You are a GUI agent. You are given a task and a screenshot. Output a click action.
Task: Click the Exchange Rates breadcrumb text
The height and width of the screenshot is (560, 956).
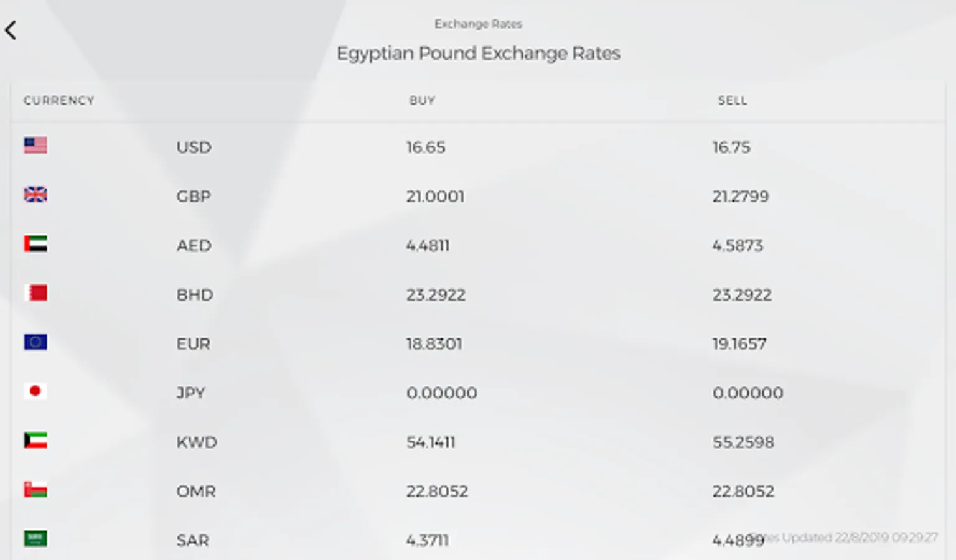click(x=478, y=24)
